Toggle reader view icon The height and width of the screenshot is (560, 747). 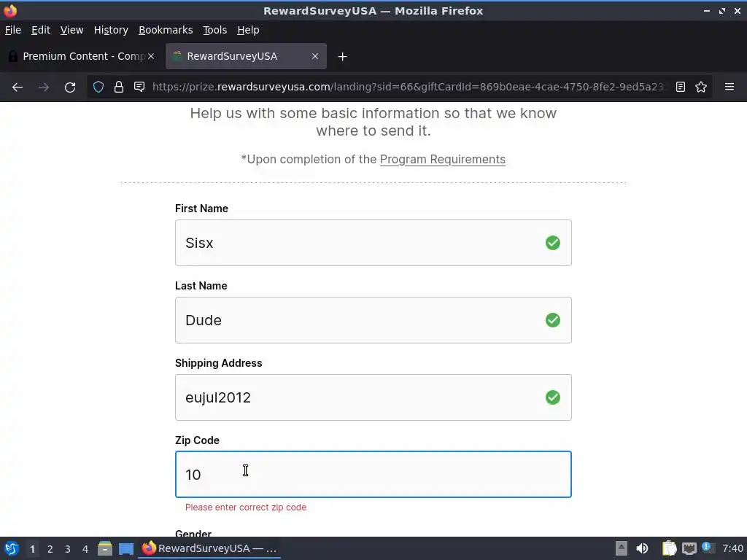coord(681,87)
